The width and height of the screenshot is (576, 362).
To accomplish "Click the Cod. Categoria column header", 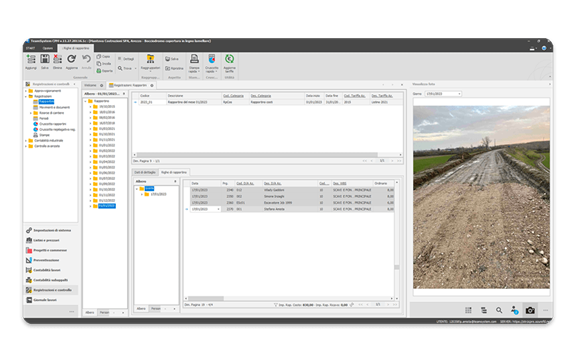I will click(x=235, y=96).
